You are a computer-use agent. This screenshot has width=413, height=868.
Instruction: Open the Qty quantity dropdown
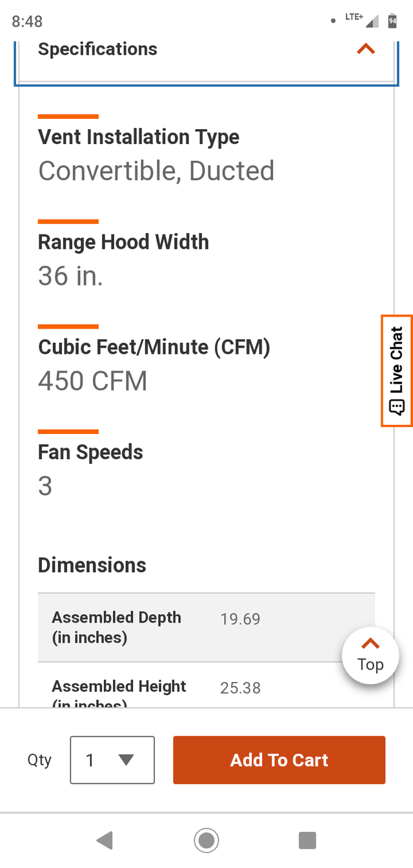[112, 760]
